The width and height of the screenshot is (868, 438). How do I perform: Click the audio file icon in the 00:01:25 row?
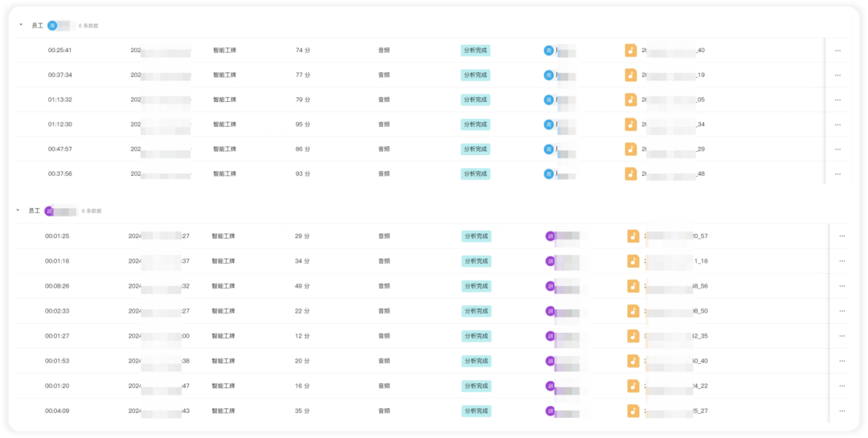point(633,236)
